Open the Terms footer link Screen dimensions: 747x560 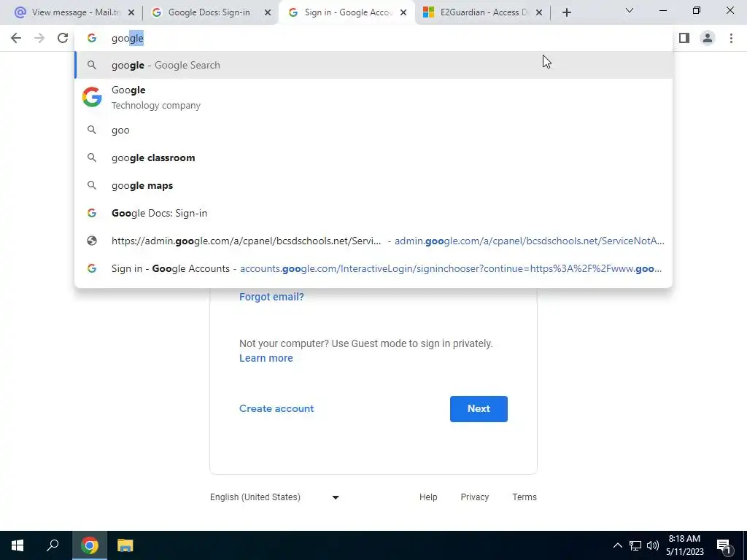point(525,497)
